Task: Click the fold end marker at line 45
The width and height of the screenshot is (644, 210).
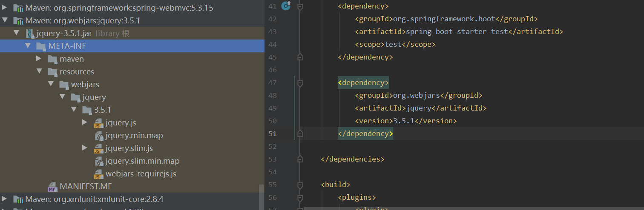Action: pyautogui.click(x=300, y=57)
